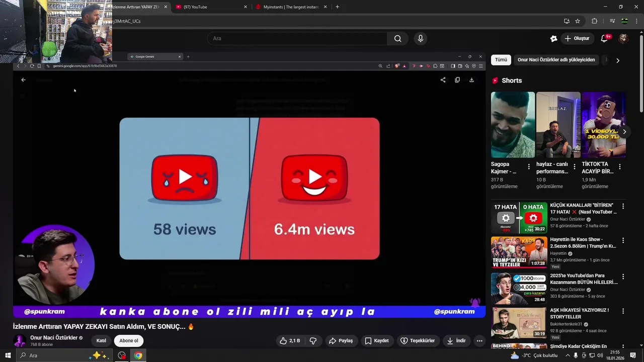Like the video showing 2,1 B
The height and width of the screenshot is (362, 644).
tap(290, 340)
